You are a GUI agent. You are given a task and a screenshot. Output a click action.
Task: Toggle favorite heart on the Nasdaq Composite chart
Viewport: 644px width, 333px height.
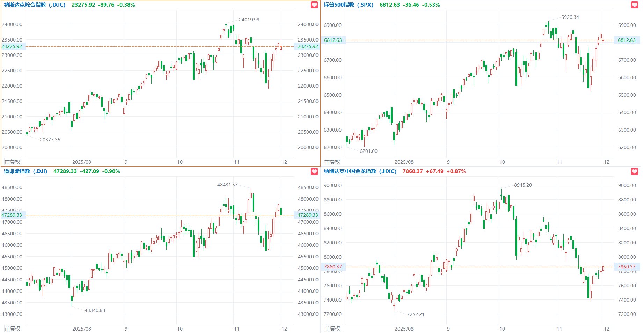pyautogui.click(x=314, y=5)
